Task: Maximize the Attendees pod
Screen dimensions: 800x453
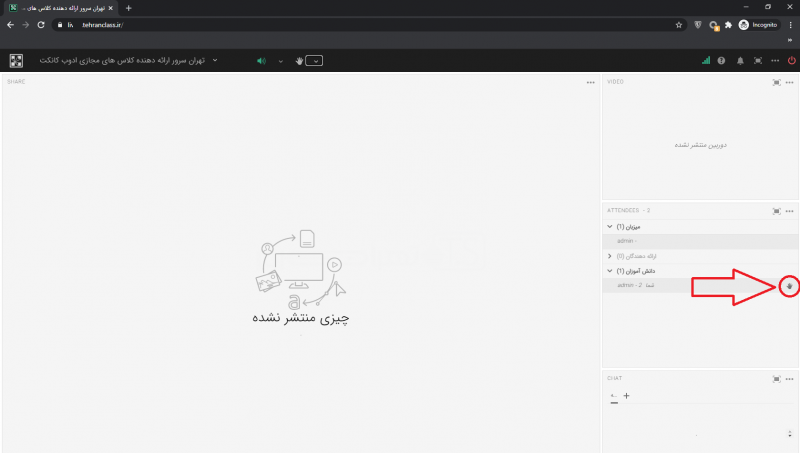Action: pos(776,211)
